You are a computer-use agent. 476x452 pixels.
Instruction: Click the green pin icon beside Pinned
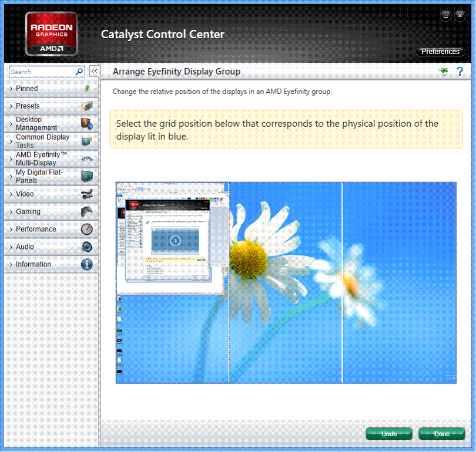87,88
